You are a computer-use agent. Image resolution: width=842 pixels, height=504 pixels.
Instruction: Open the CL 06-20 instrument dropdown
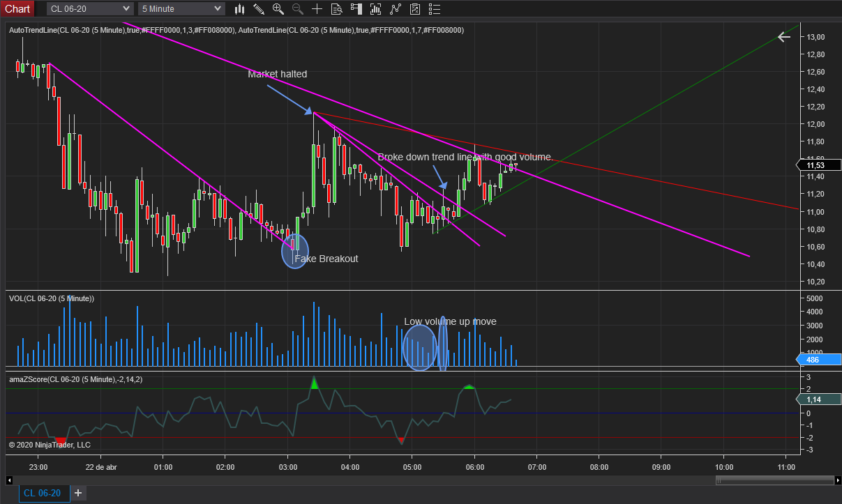(x=84, y=8)
